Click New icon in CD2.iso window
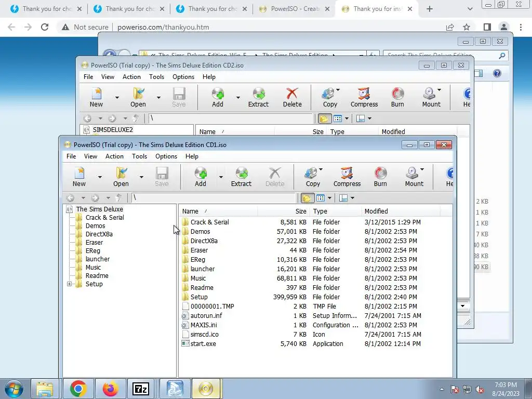Image resolution: width=532 pixels, height=399 pixels. pos(96,98)
